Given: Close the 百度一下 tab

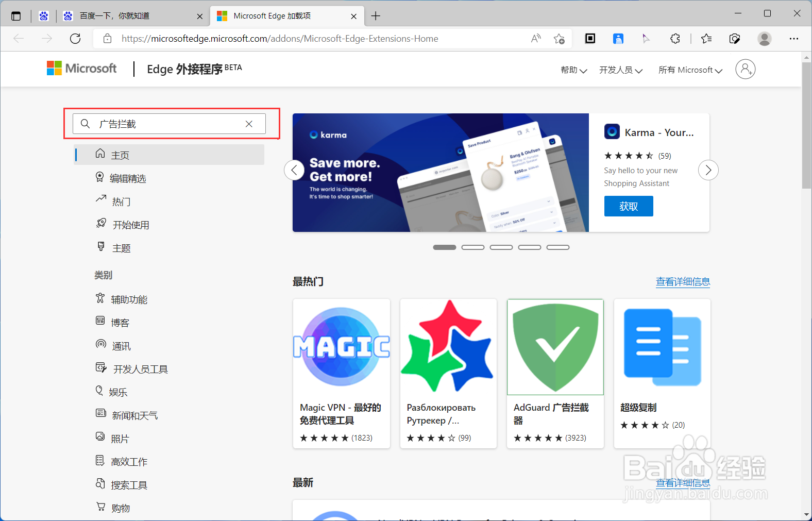Looking at the screenshot, I should [x=200, y=16].
